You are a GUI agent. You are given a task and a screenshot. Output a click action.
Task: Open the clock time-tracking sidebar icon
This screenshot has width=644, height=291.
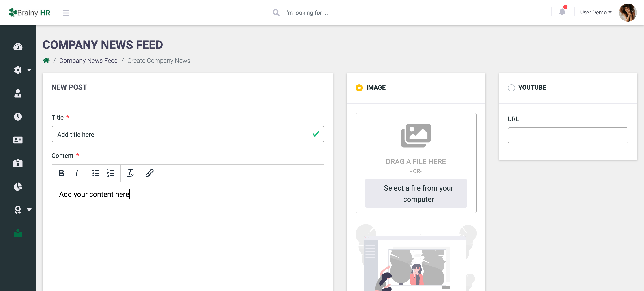point(18,117)
